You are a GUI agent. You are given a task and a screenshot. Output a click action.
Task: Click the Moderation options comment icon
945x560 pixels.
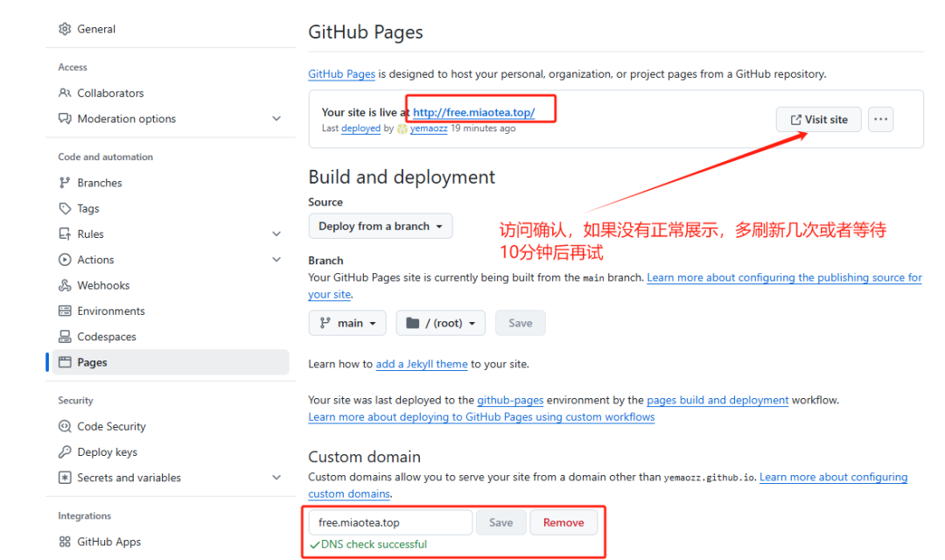point(65,119)
